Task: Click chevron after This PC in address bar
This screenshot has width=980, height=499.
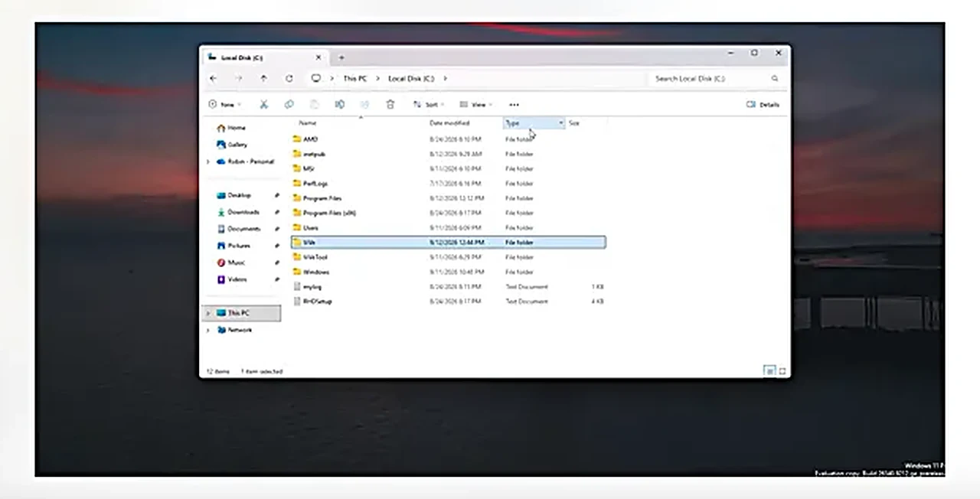Action: 377,78
